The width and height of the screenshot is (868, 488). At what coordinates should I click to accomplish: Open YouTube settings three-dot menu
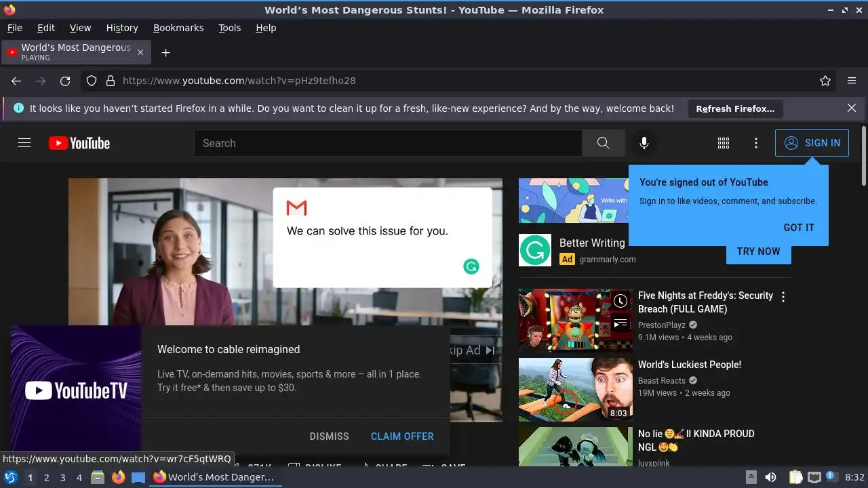[756, 143]
